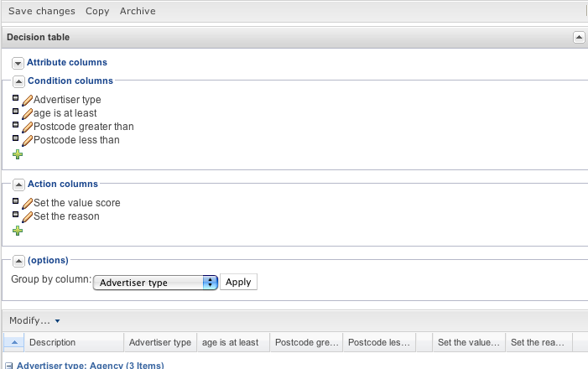The width and height of the screenshot is (588, 369).
Task: Sort by the Advertiser type table header
Action: tap(160, 342)
